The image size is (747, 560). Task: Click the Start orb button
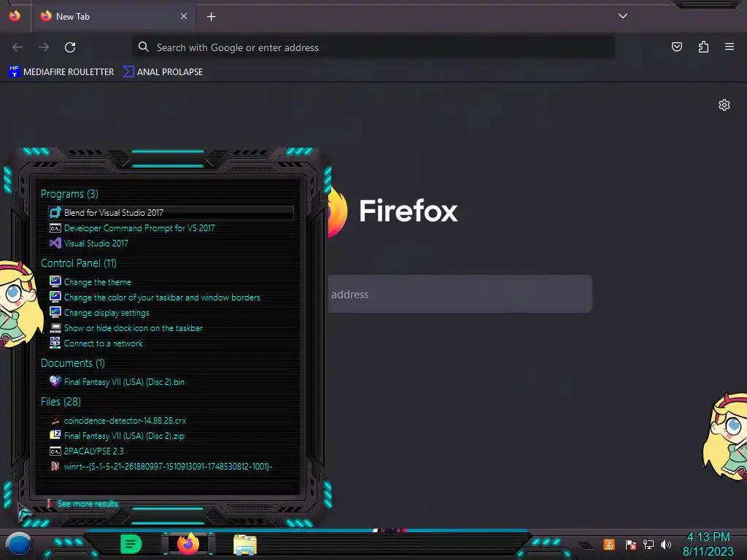point(18,544)
